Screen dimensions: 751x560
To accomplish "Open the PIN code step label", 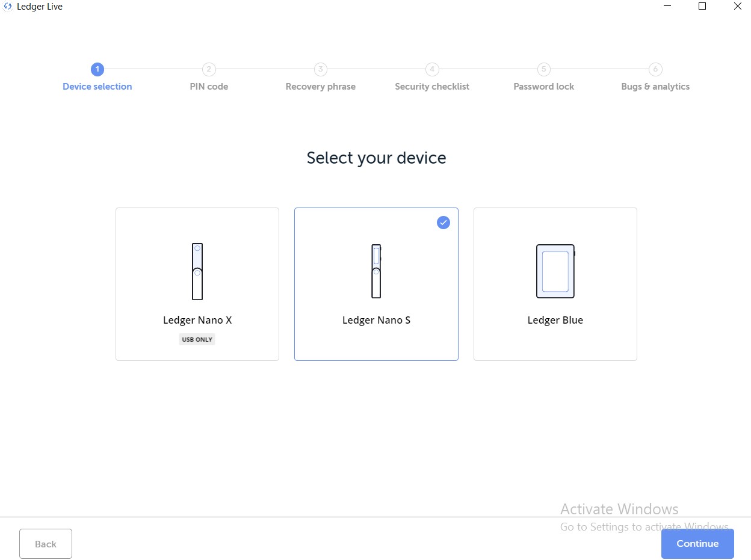I will (x=209, y=87).
